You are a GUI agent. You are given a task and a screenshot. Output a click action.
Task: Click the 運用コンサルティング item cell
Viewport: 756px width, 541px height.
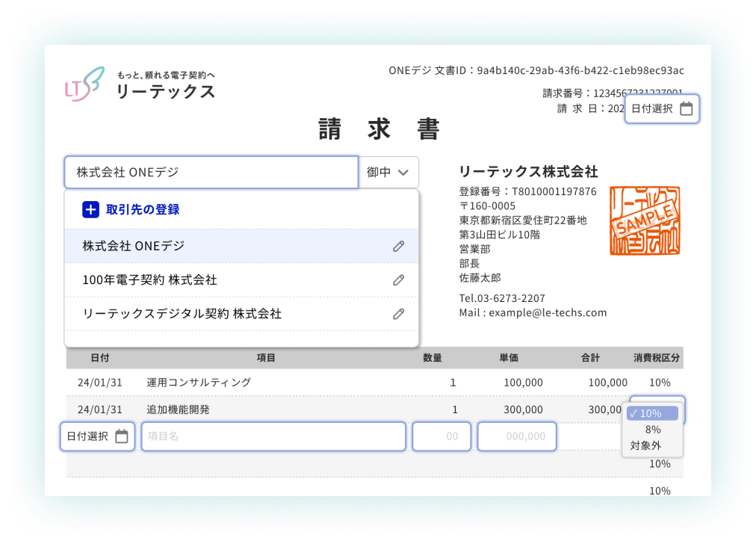199,383
